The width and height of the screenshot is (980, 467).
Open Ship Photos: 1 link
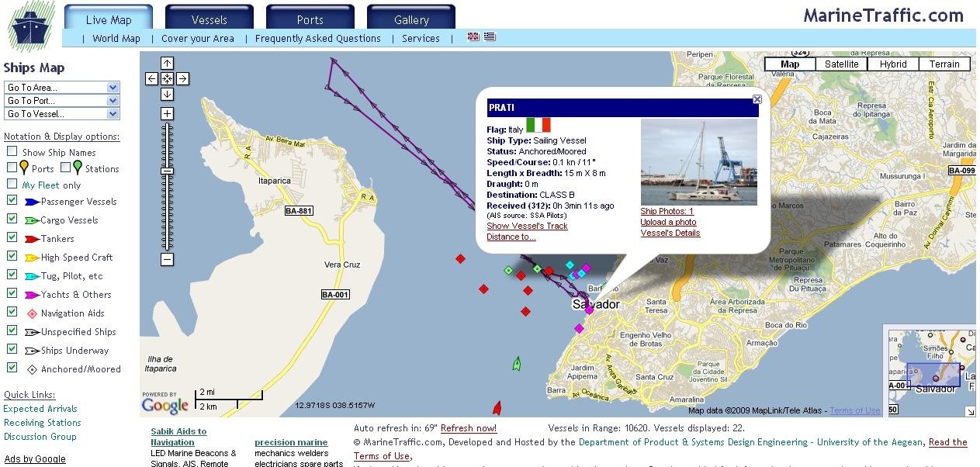click(x=667, y=211)
